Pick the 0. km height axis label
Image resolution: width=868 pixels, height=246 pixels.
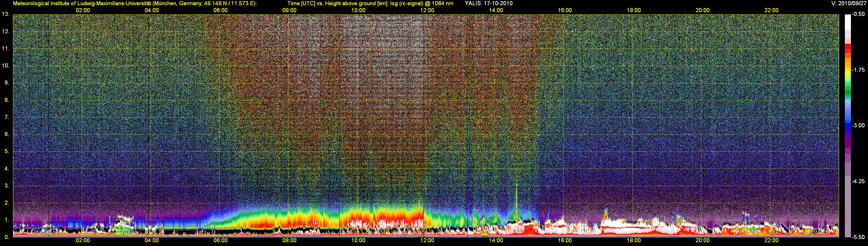coord(7,237)
